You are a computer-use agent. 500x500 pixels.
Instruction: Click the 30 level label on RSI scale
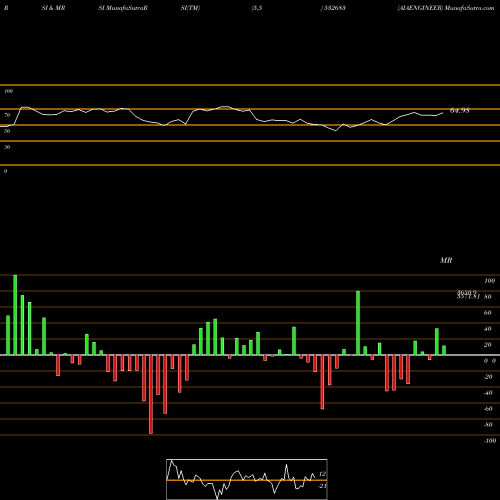point(7,147)
